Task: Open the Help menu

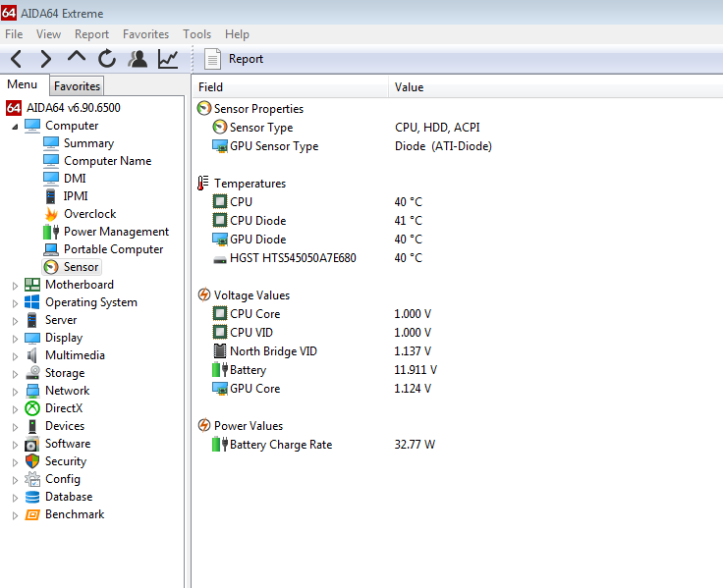Action: tap(237, 34)
